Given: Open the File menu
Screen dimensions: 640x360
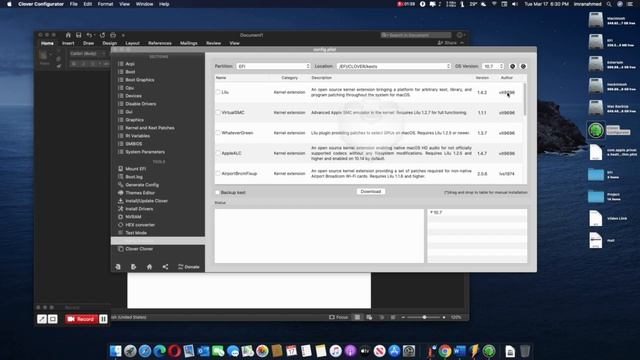Looking at the screenshot, I should 73,4.
